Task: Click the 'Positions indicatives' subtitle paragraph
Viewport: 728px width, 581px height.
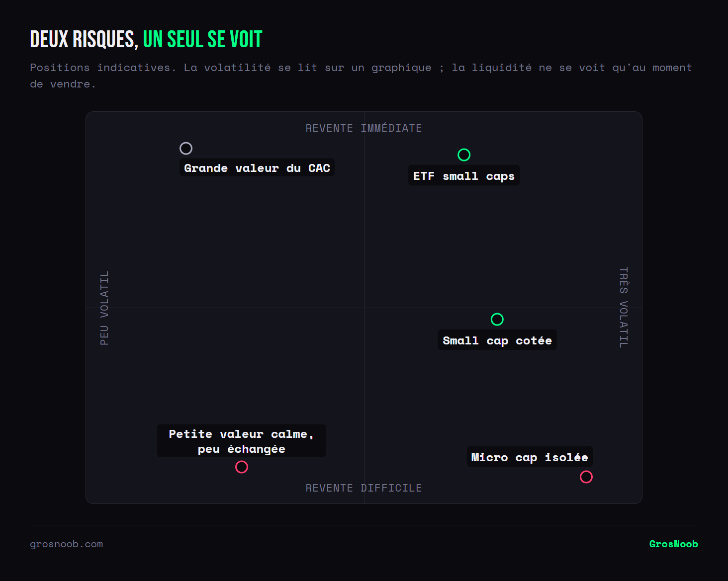Action: click(x=361, y=76)
